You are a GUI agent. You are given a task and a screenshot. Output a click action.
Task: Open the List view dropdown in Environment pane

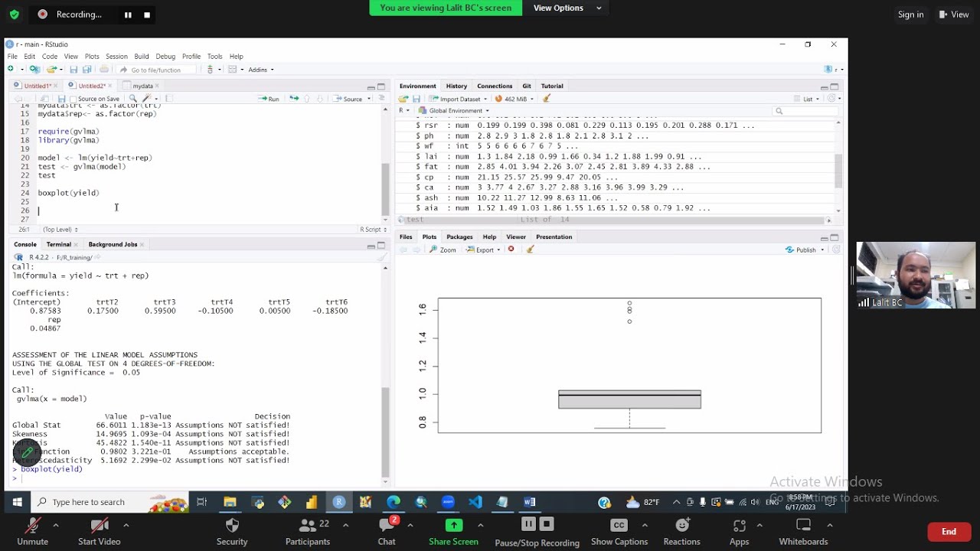pyautogui.click(x=808, y=99)
